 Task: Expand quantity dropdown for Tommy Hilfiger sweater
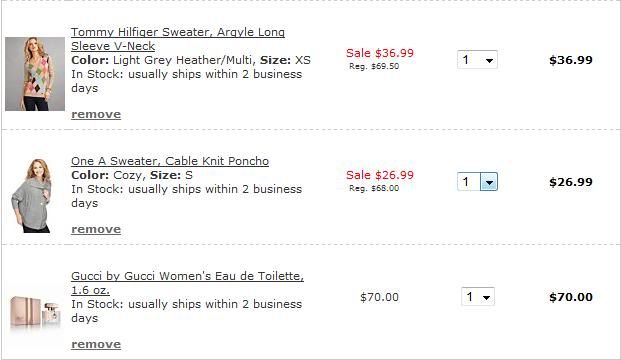477,60
